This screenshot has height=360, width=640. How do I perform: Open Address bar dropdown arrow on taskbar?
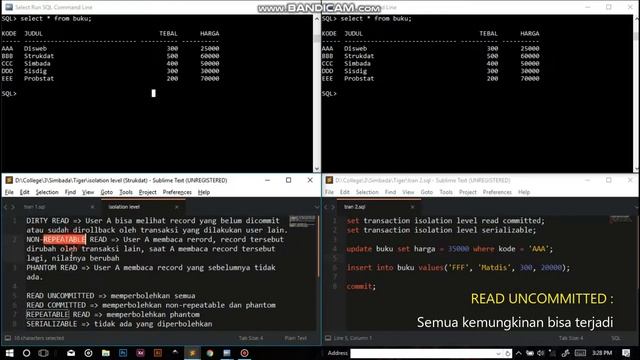click(498, 353)
